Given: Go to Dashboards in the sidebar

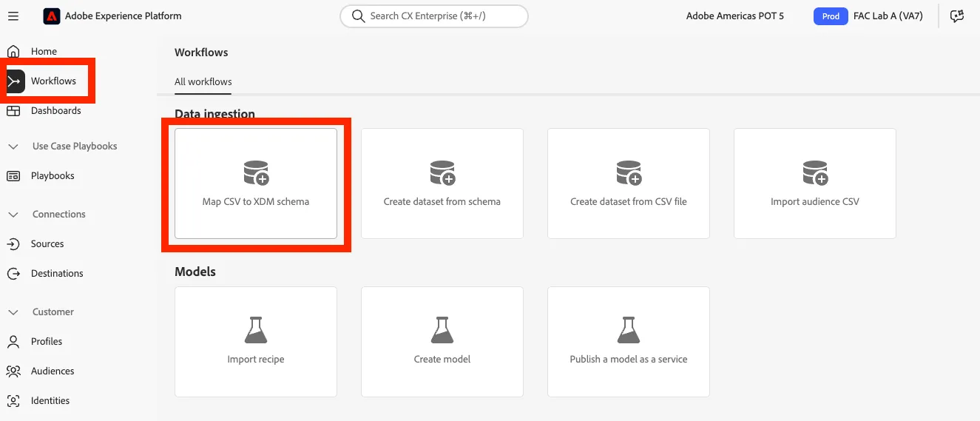Looking at the screenshot, I should [x=56, y=111].
